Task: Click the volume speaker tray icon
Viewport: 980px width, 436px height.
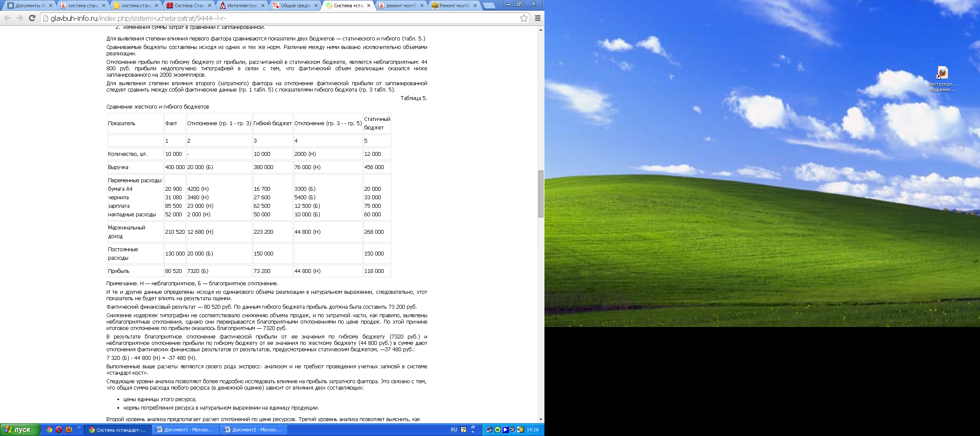Action: tap(513, 430)
